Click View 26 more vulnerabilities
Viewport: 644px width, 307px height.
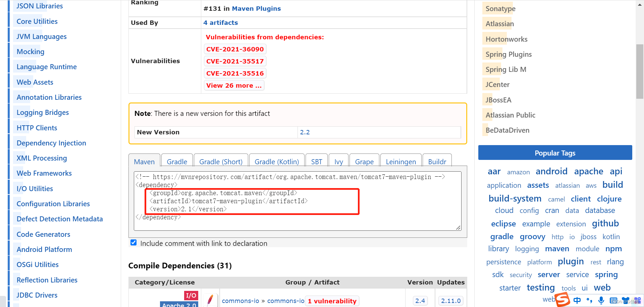click(x=234, y=85)
